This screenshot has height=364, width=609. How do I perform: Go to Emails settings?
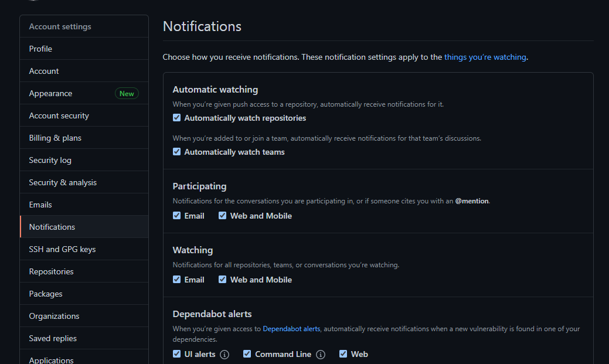click(84, 205)
